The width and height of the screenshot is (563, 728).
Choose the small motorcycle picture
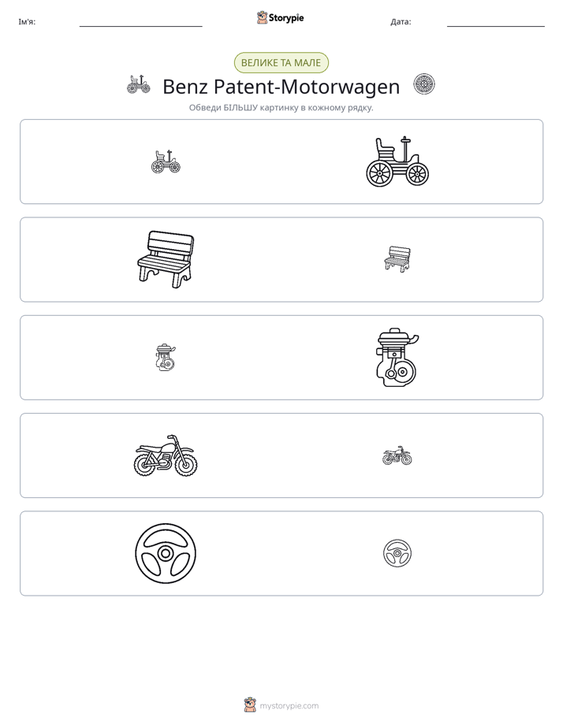click(397, 455)
